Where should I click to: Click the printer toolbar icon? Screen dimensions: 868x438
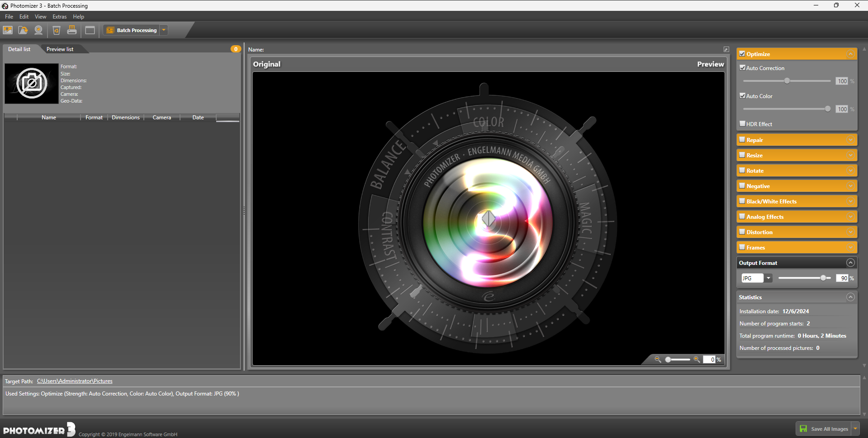pyautogui.click(x=72, y=30)
